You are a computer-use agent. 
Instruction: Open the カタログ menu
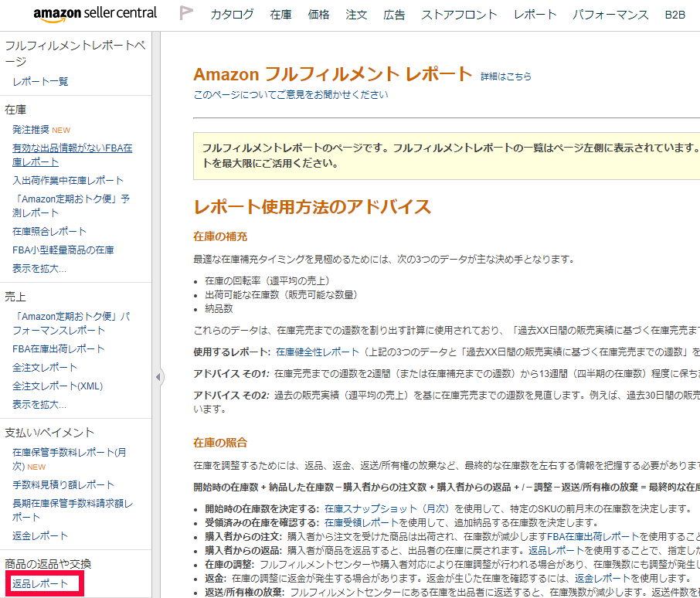[x=232, y=15]
